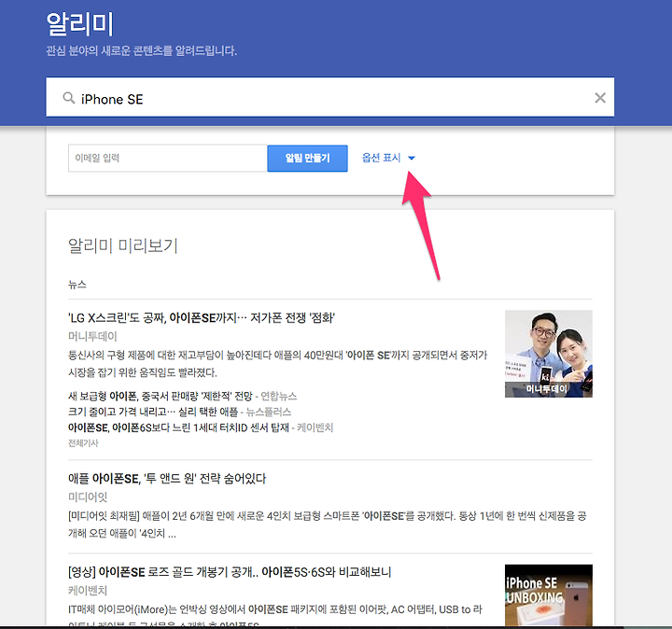
Task: Click the 옵션 표시 dropdown arrow
Action: pyautogui.click(x=412, y=158)
